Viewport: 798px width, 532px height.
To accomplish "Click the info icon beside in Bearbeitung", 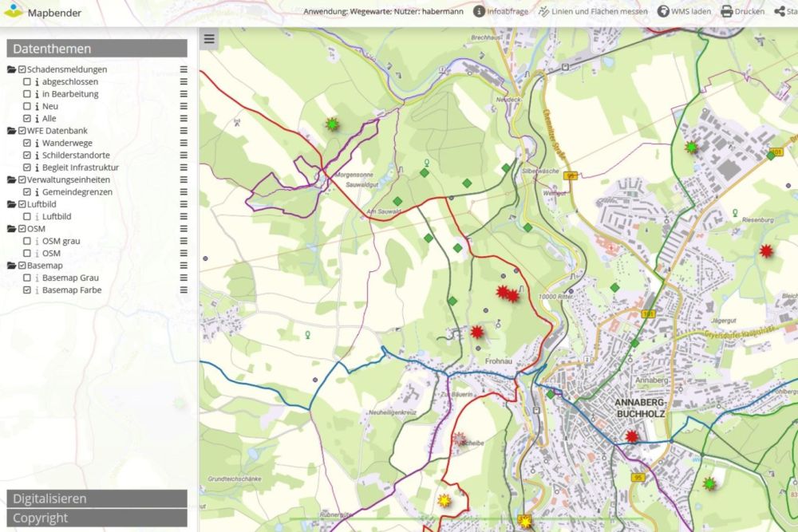I will pyautogui.click(x=37, y=93).
